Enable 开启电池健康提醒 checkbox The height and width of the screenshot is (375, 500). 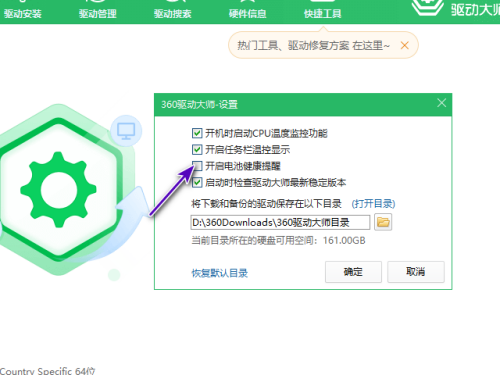(x=197, y=166)
